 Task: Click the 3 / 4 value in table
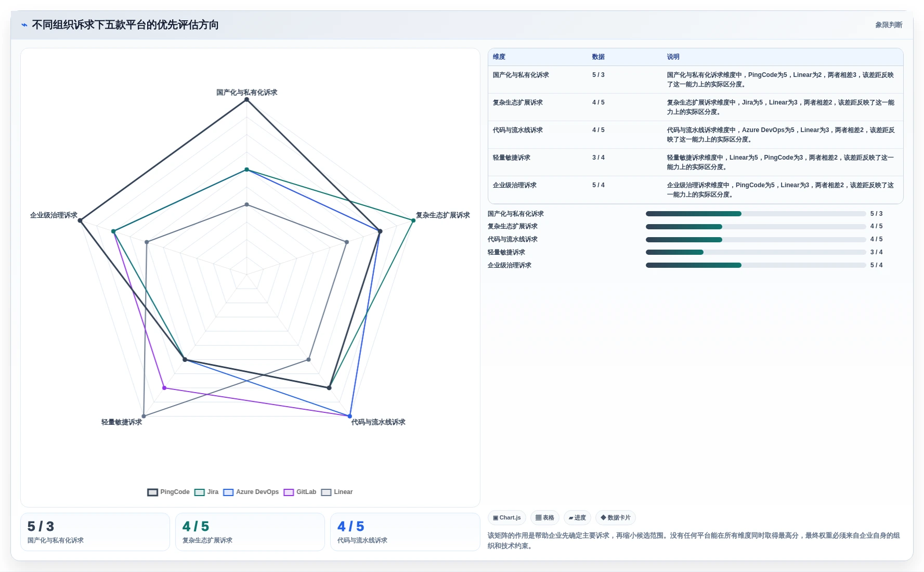[598, 158]
